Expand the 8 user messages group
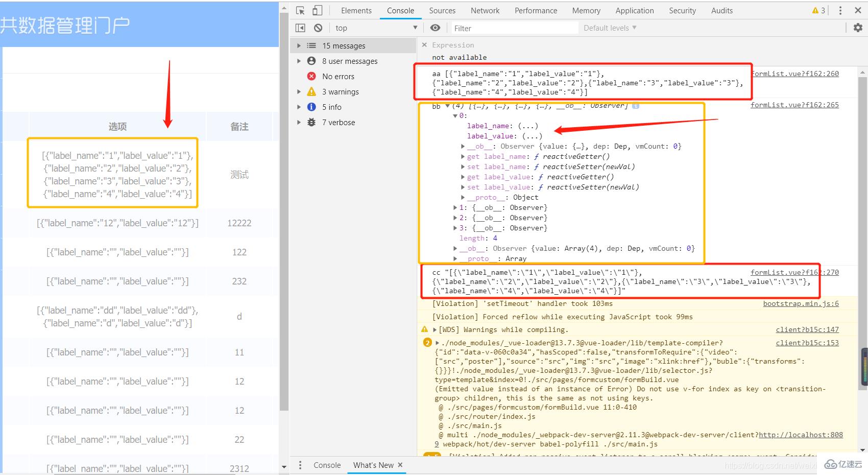Screen dimensions: 868x475 299,61
